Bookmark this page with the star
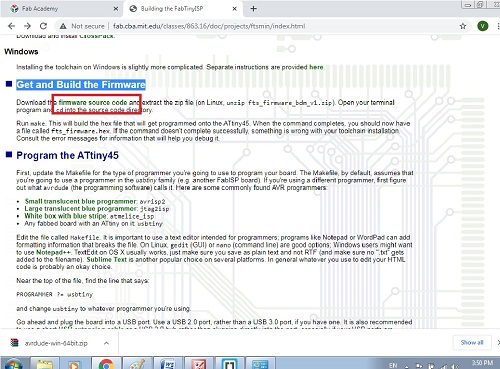 pyautogui.click(x=463, y=26)
